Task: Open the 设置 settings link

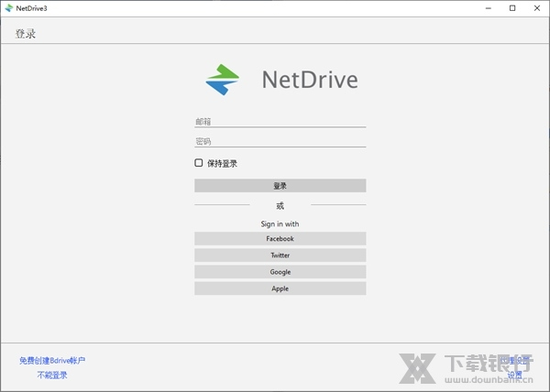Action: tap(515, 376)
